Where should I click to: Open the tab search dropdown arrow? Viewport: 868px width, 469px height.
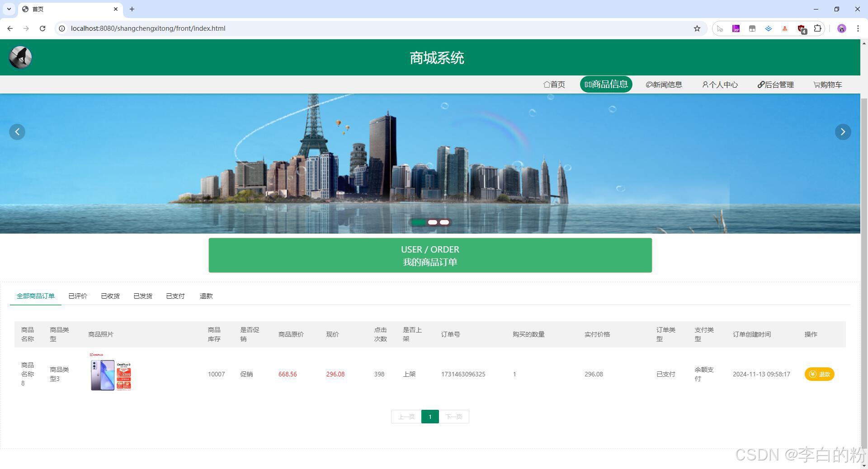[x=9, y=9]
